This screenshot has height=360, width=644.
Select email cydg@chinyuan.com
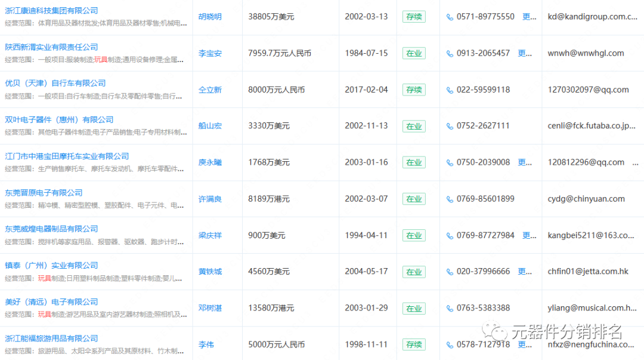point(586,199)
